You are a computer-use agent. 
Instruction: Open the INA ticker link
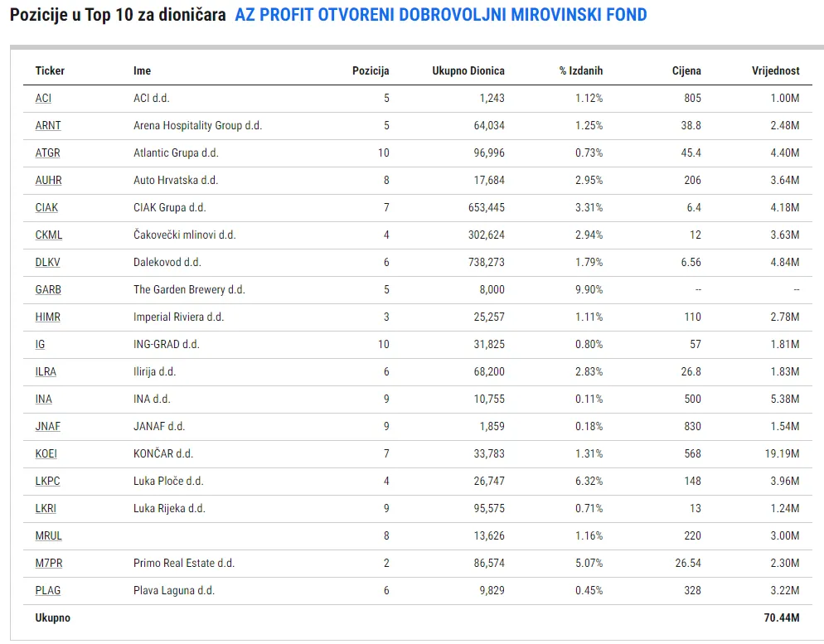tap(43, 399)
